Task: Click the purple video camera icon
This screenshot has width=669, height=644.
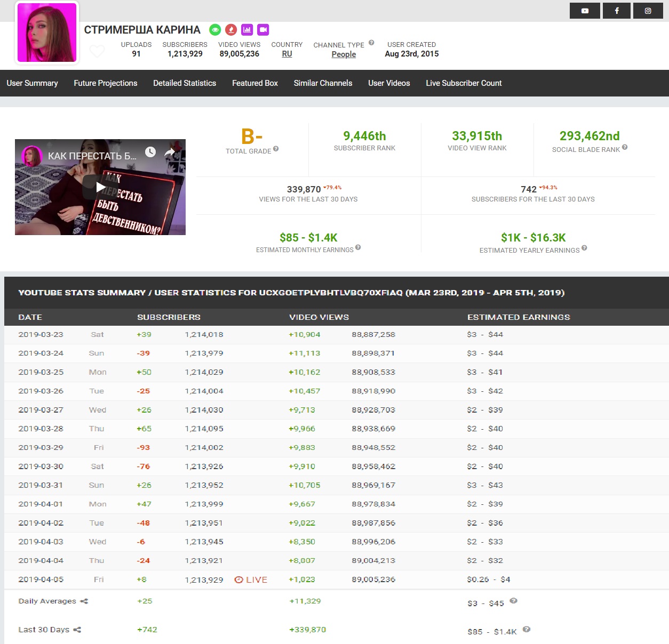Action: click(263, 30)
